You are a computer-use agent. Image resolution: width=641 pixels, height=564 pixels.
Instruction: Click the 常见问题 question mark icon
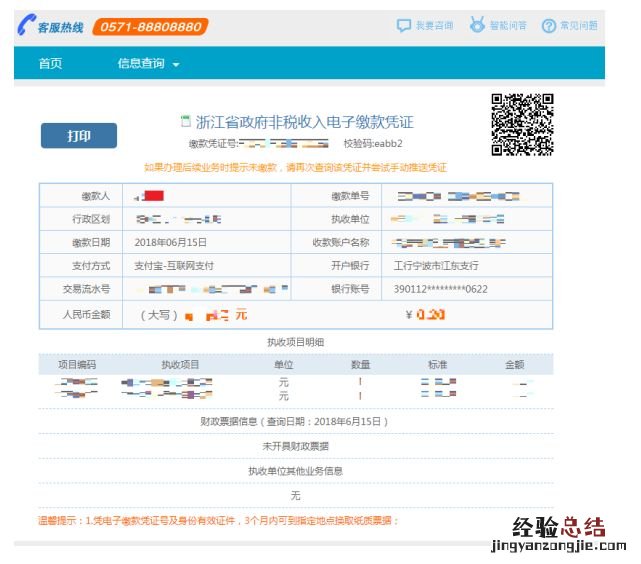click(549, 26)
